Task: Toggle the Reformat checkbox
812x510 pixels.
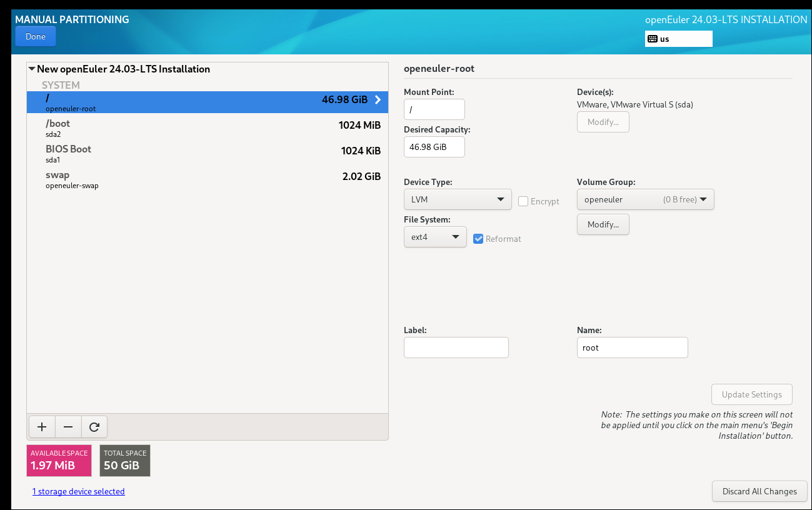Action: 478,239
